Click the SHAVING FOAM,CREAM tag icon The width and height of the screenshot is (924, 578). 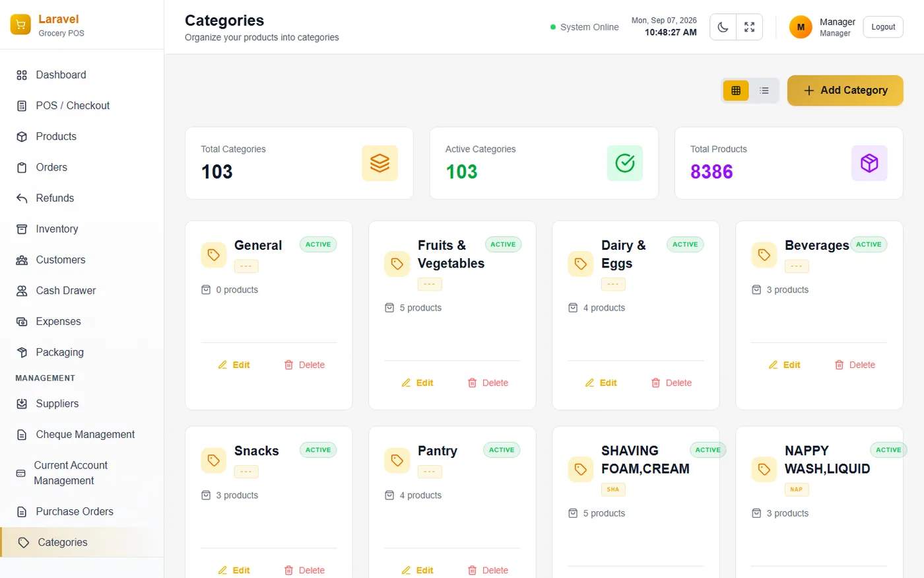point(581,470)
